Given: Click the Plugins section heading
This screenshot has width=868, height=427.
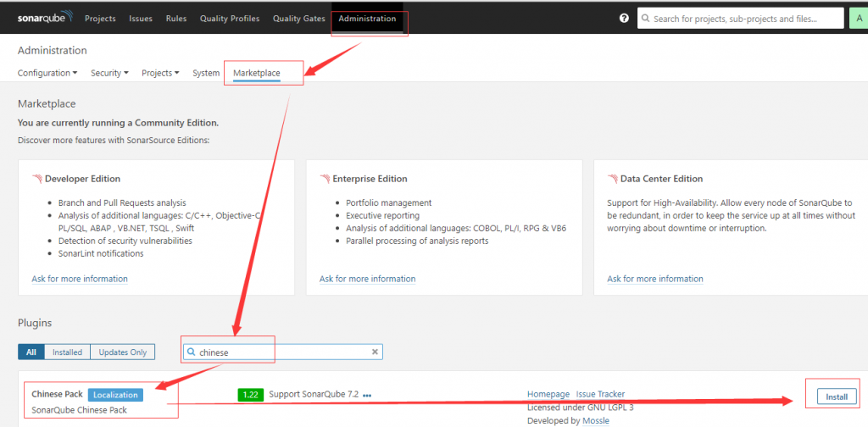Looking at the screenshot, I should 34,323.
